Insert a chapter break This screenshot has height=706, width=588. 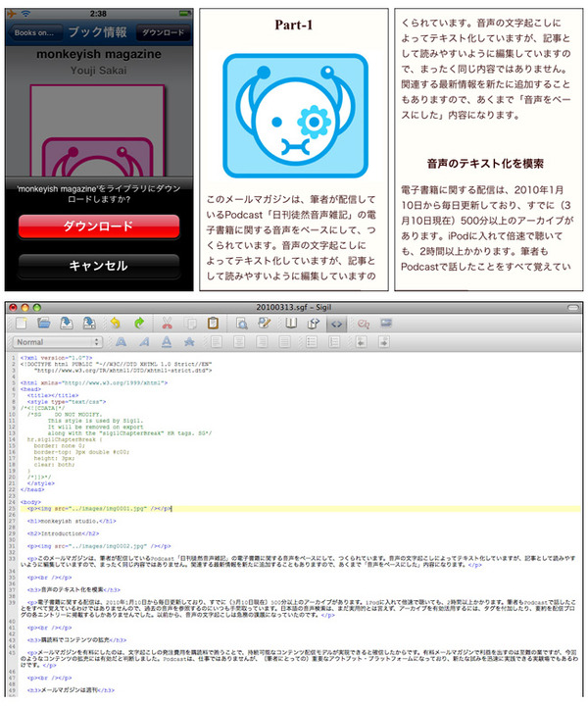pyautogui.click(x=364, y=324)
